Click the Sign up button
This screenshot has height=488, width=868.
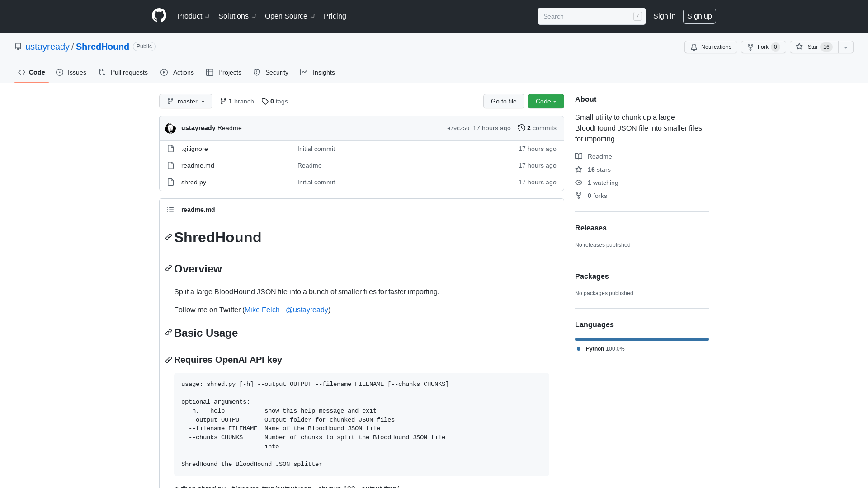click(699, 16)
